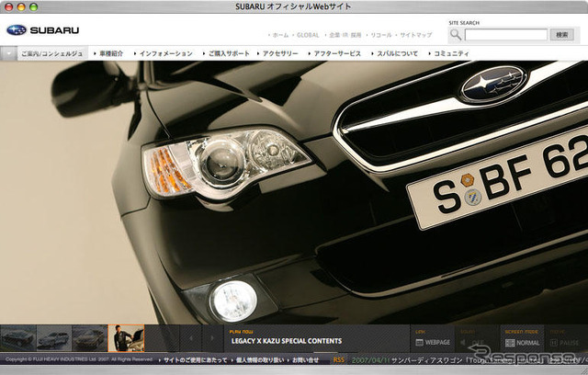Select the third car thumbnail in the filmstrip
The height and width of the screenshot is (375, 588).
click(90, 338)
